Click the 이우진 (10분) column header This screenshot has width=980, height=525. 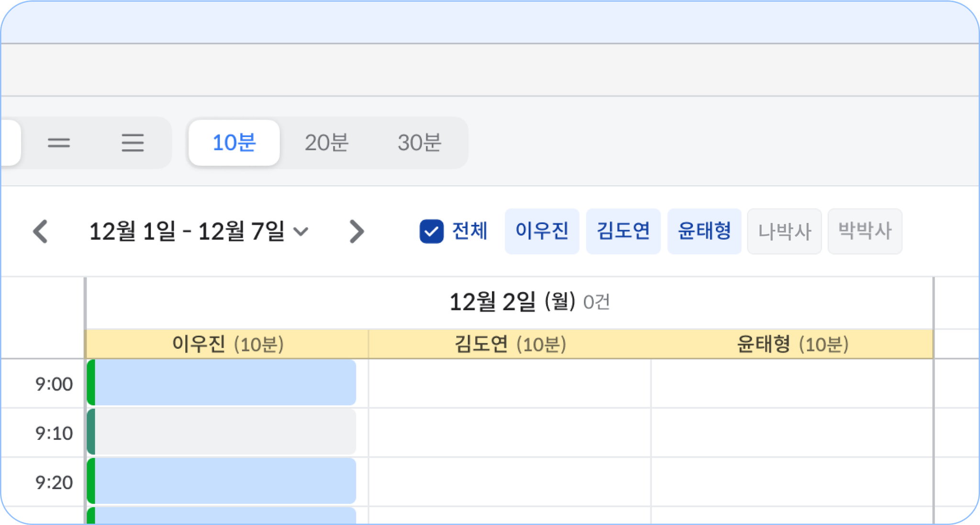pos(227,344)
